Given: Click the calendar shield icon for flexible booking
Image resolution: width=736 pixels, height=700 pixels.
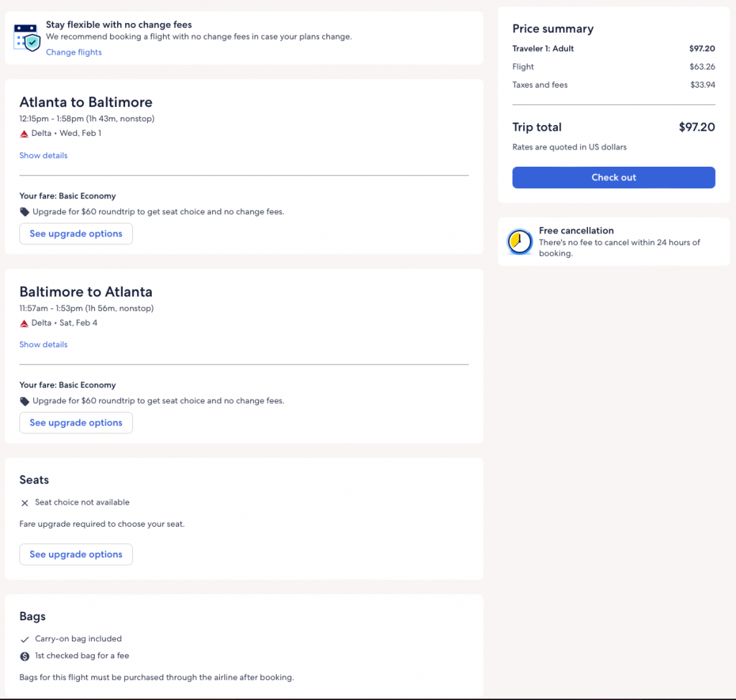Looking at the screenshot, I should 27,37.
